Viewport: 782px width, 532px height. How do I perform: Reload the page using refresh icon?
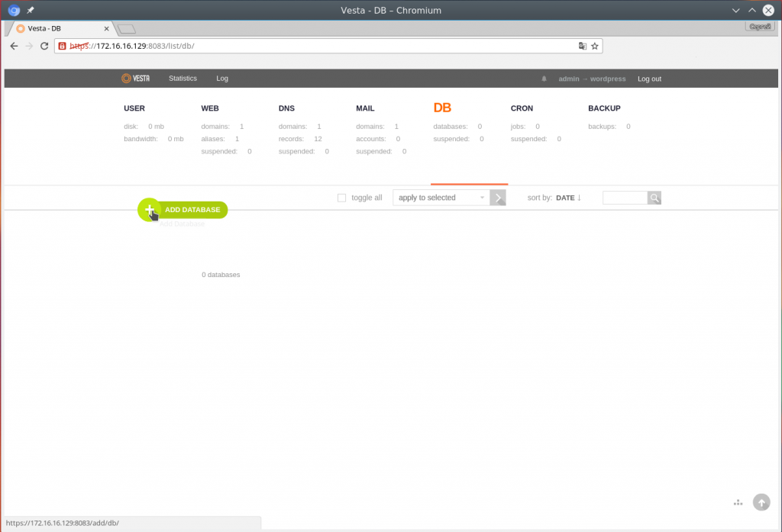(x=44, y=46)
